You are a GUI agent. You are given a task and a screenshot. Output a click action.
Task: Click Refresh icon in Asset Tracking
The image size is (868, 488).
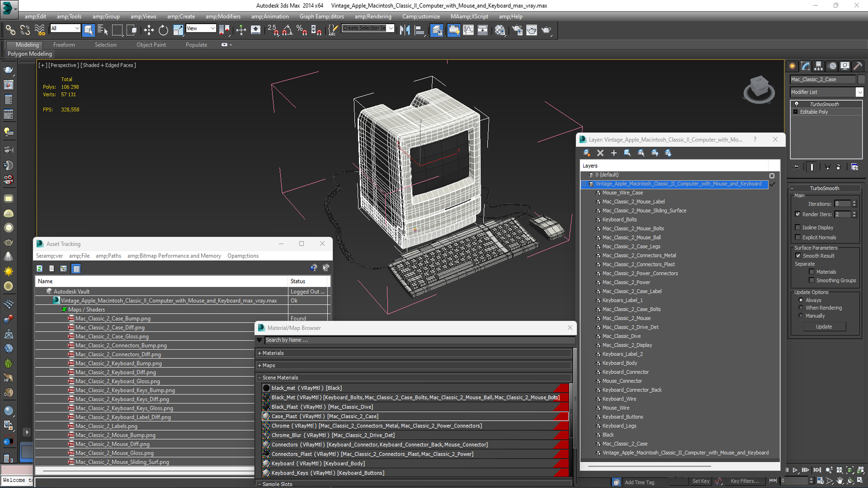point(39,268)
